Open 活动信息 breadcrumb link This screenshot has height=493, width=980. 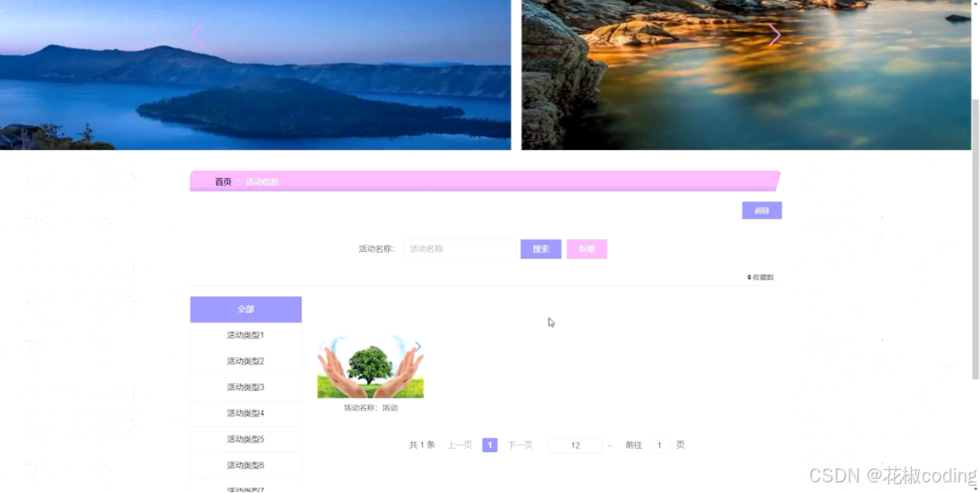point(262,182)
